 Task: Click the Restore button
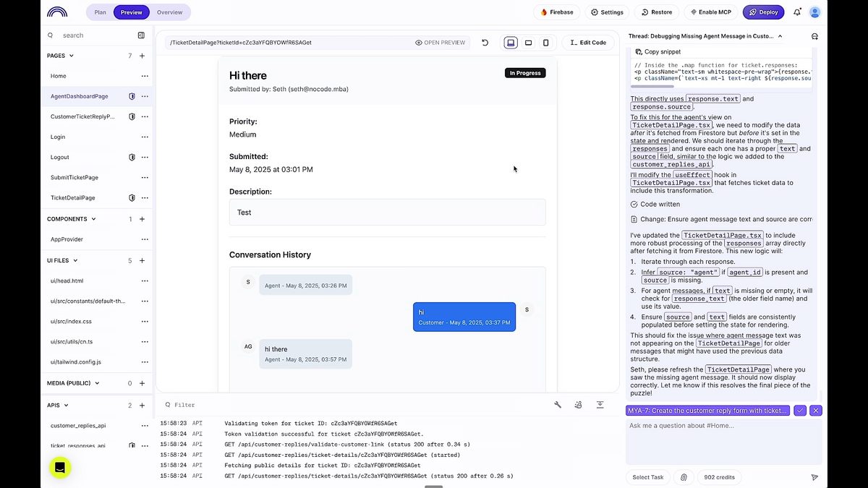point(657,12)
